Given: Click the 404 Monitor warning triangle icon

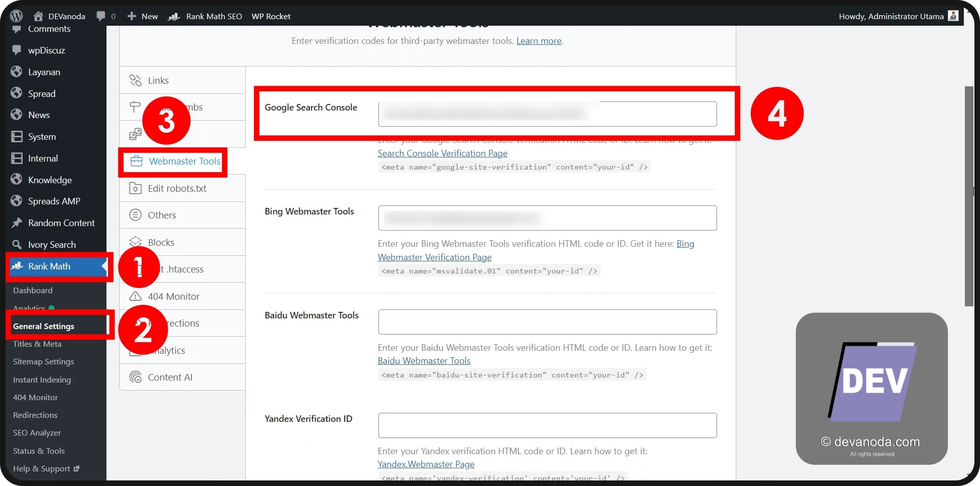Looking at the screenshot, I should click(135, 296).
